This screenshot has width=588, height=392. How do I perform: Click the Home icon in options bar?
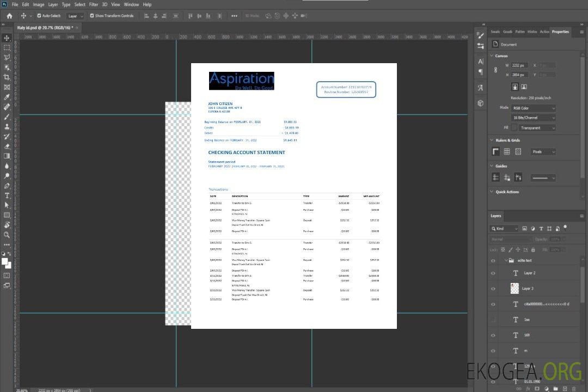[x=9, y=16]
